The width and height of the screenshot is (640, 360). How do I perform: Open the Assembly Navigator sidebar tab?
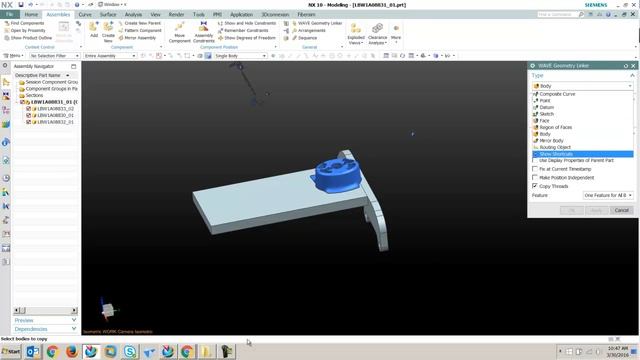[x=6, y=82]
